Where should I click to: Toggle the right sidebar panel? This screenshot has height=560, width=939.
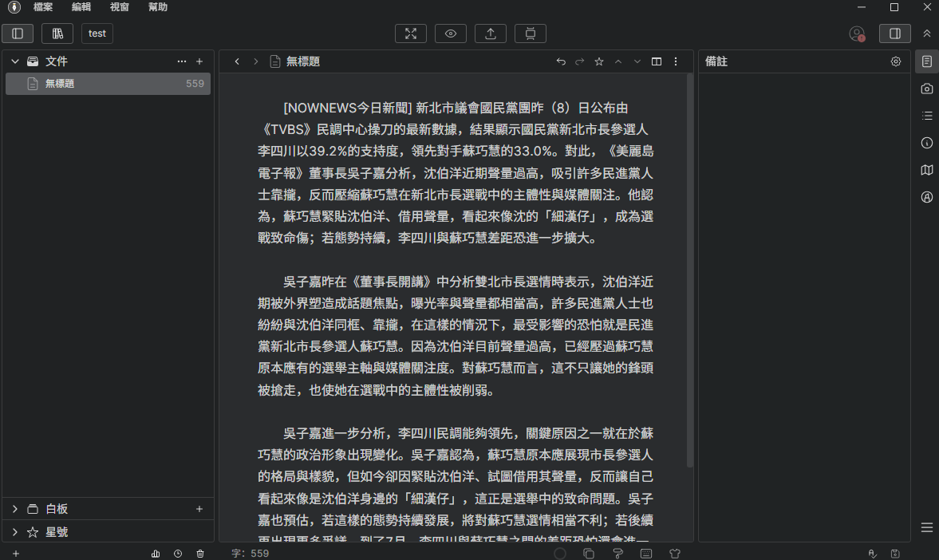[x=894, y=34]
